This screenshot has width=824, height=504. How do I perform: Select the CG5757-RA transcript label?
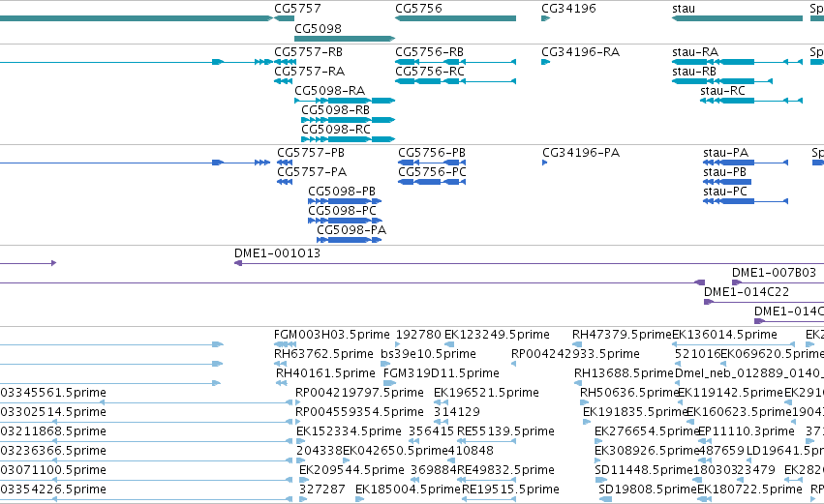pyautogui.click(x=310, y=72)
